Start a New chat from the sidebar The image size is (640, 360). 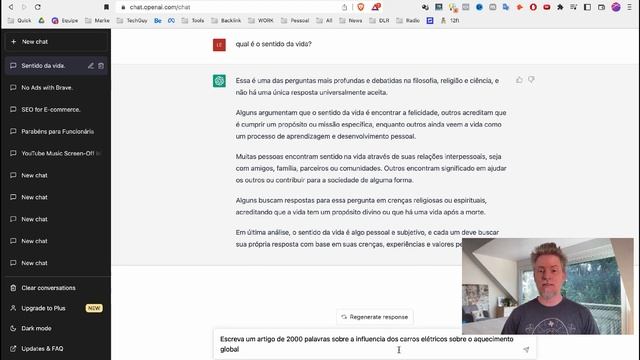(x=56, y=42)
